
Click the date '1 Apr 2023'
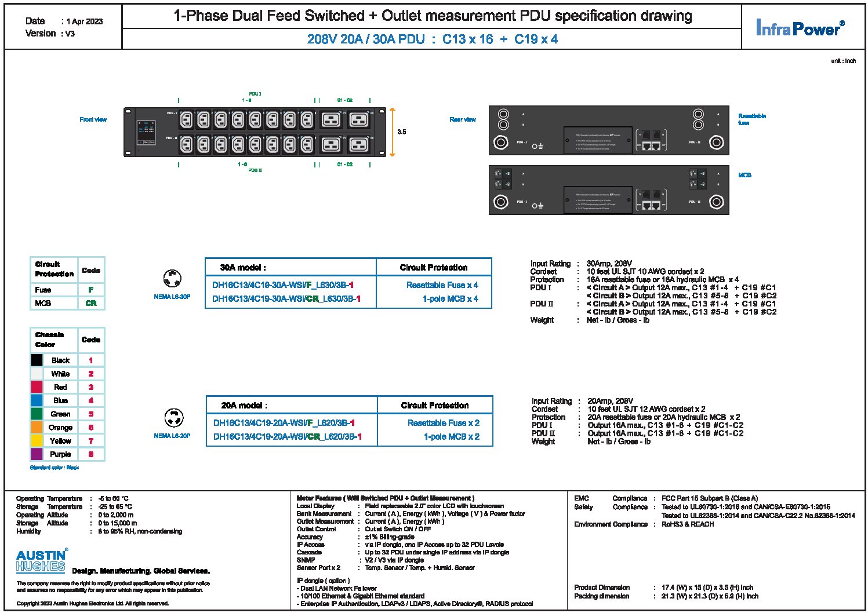[x=85, y=21]
